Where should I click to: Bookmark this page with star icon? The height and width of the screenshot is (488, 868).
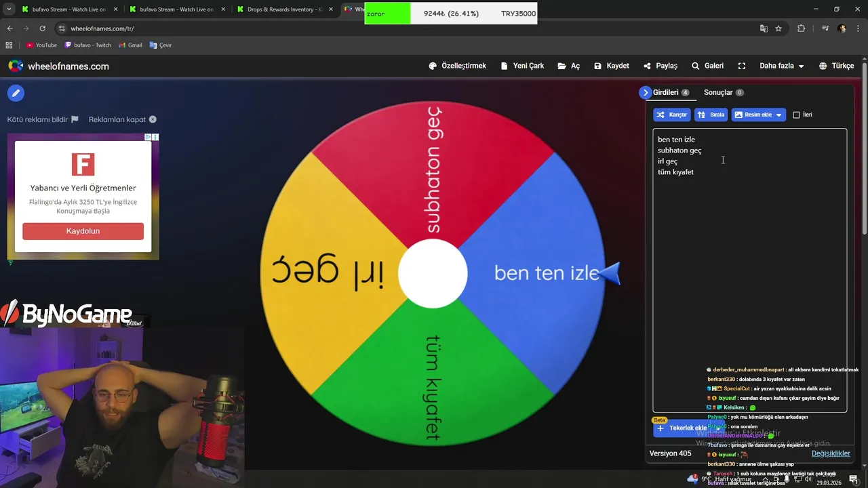coord(778,28)
